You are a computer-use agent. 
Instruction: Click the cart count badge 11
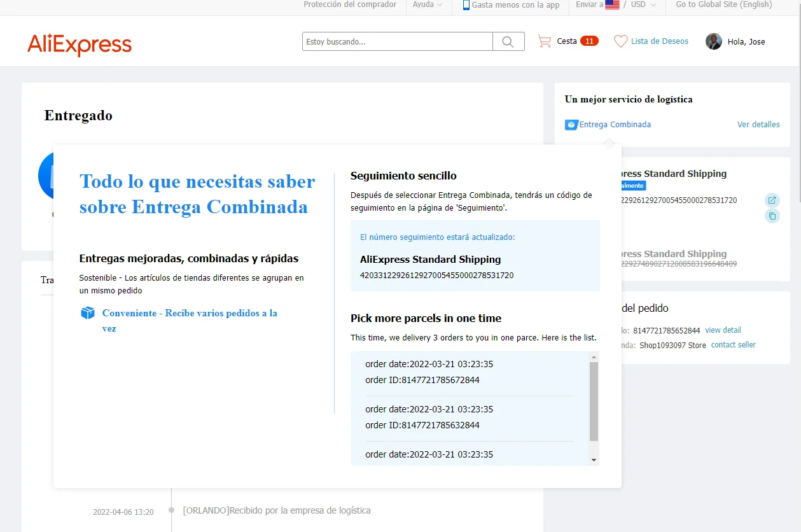click(x=589, y=41)
